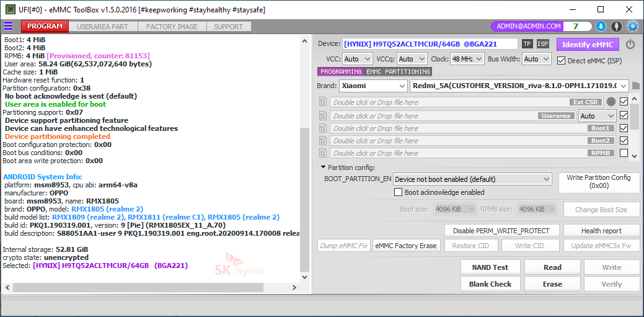Open the hamburger menu icon

tap(8, 26)
